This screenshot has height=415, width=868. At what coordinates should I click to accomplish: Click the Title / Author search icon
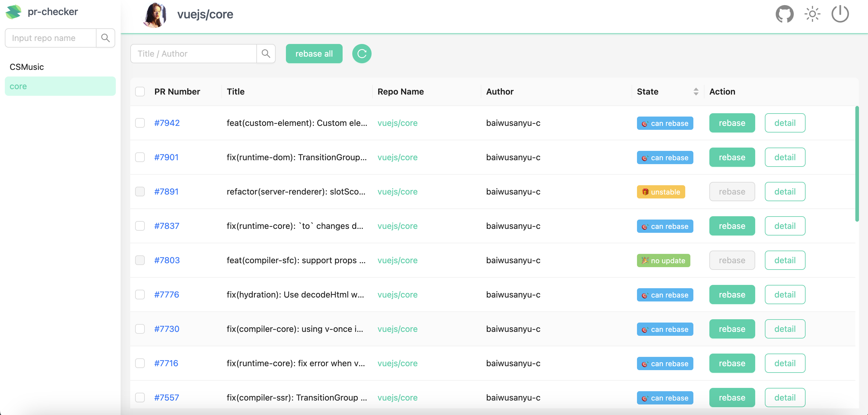266,54
